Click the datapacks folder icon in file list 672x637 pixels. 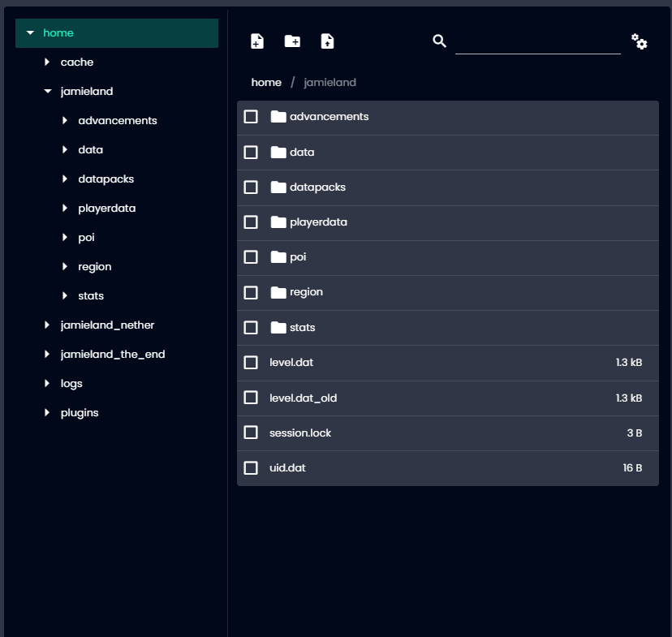[278, 187]
